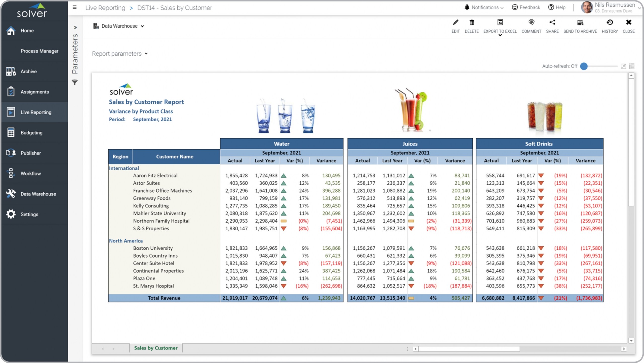Click the grid view icon beside Auto-refresh
Image resolution: width=644 pixels, height=363 pixels.
click(x=632, y=66)
